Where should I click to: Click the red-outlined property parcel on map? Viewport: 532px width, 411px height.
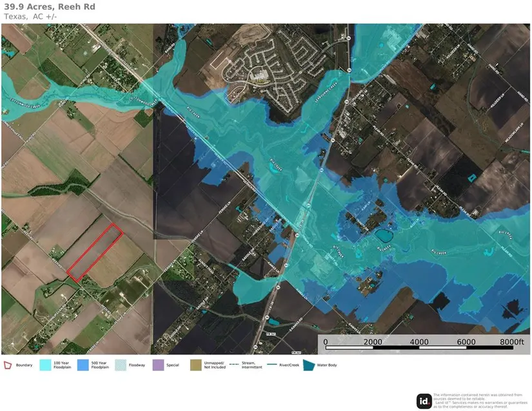tap(95, 252)
